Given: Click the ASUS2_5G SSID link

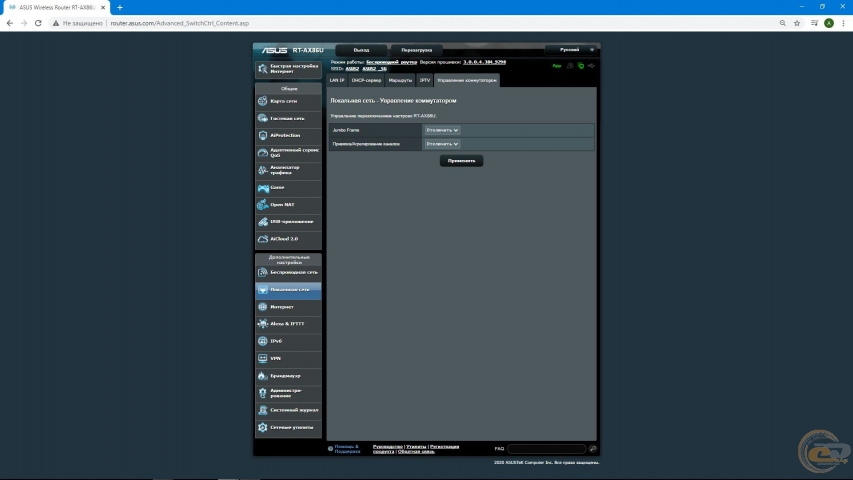Looking at the screenshot, I should pos(374,69).
